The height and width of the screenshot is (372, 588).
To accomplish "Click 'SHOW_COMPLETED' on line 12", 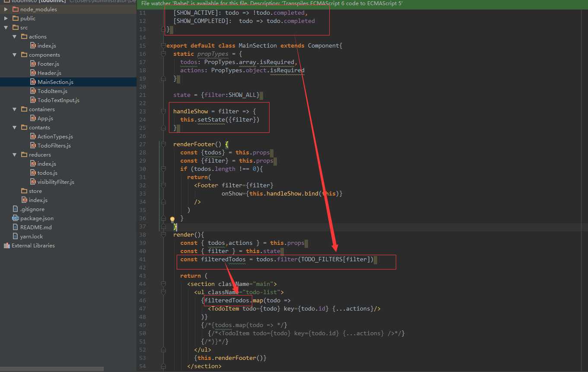I will (x=201, y=21).
